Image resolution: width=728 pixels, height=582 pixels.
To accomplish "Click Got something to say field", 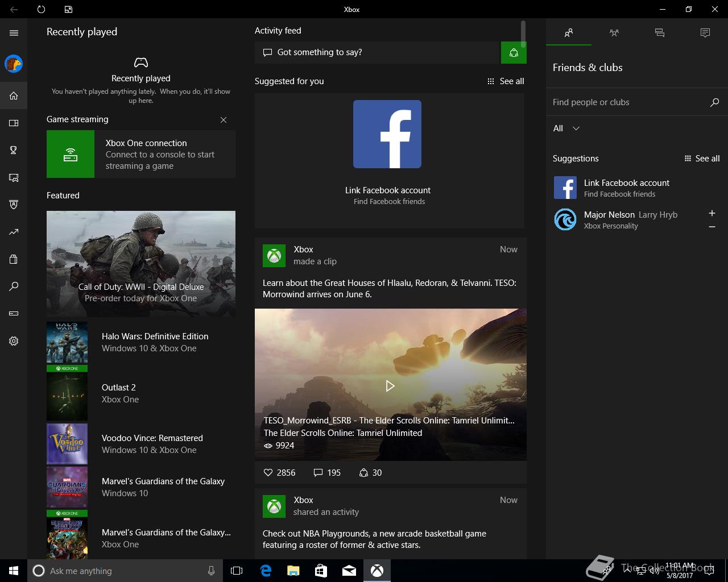I will click(x=377, y=52).
